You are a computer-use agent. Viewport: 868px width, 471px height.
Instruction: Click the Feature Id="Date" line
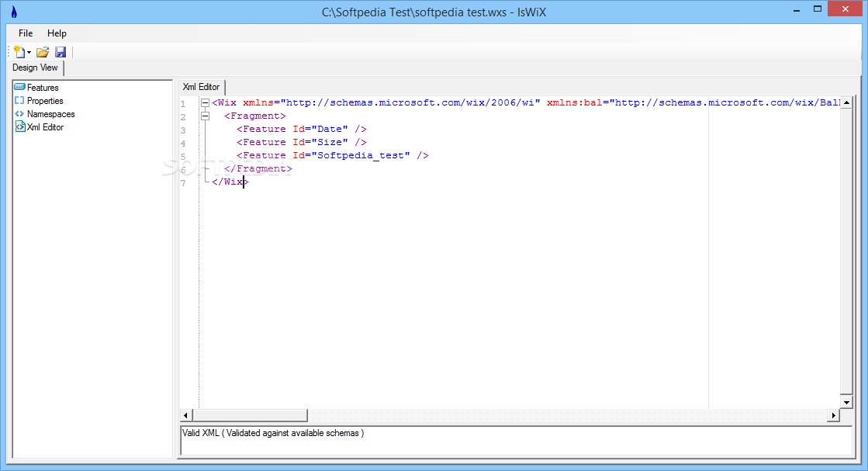coord(302,129)
